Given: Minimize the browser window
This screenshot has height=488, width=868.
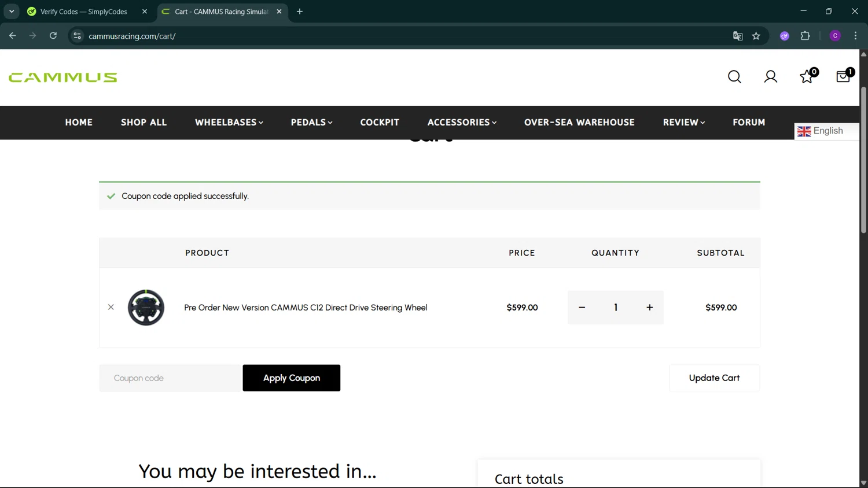Looking at the screenshot, I should click(x=803, y=12).
